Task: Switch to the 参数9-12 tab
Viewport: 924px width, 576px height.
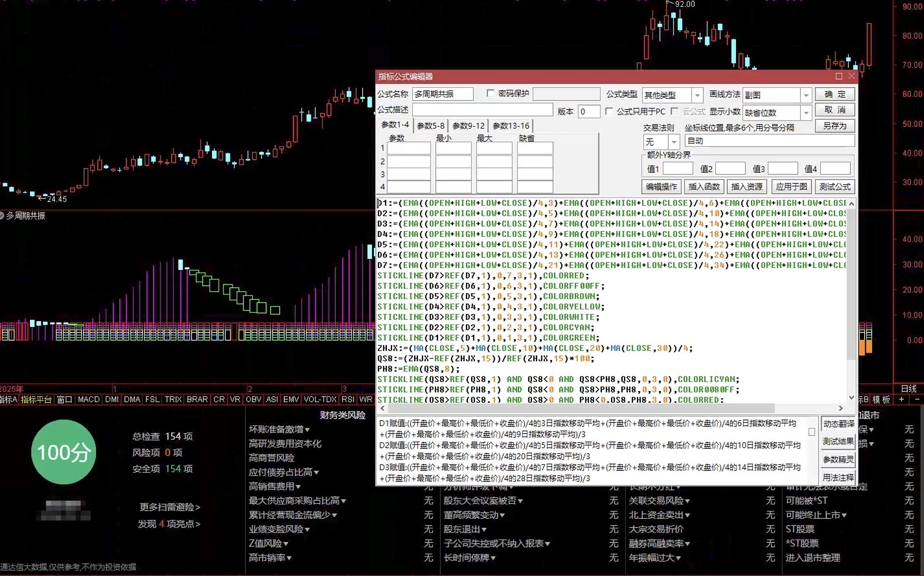Action: pos(469,126)
